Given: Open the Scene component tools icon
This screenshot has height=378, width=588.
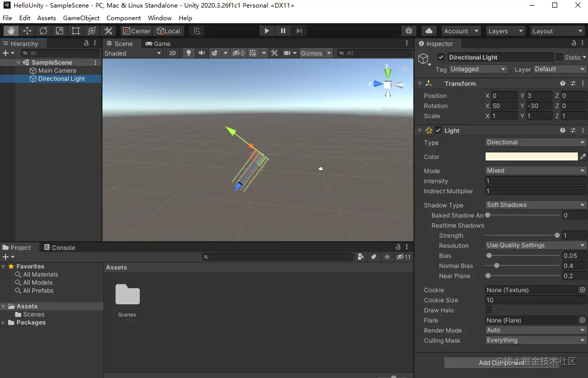Looking at the screenshot, I should tap(275, 53).
